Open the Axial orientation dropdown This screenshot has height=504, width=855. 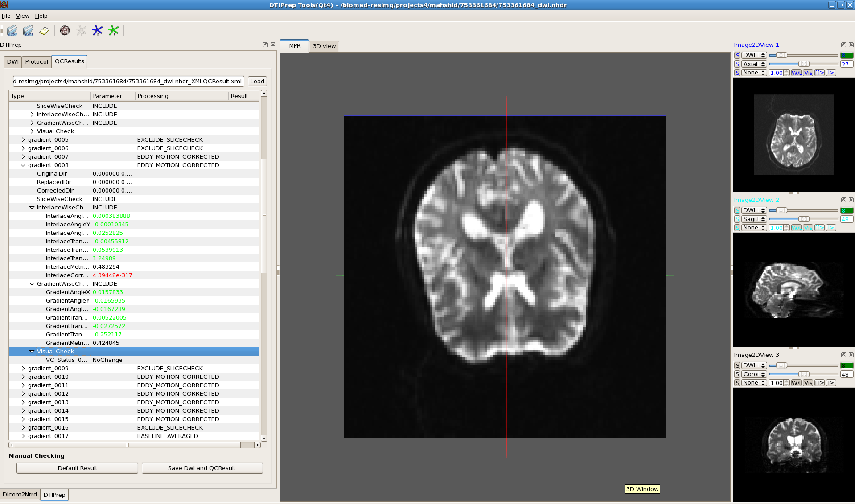pyautogui.click(x=754, y=64)
